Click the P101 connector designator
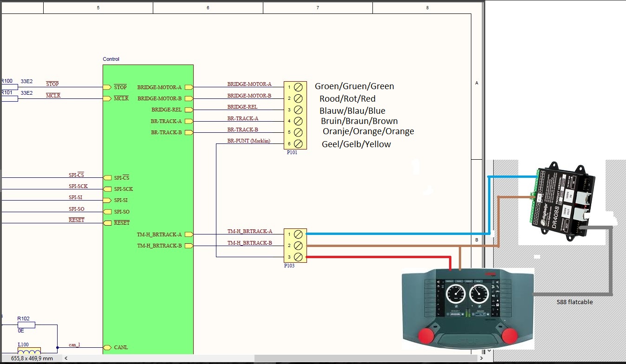626x364 pixels. [x=292, y=152]
